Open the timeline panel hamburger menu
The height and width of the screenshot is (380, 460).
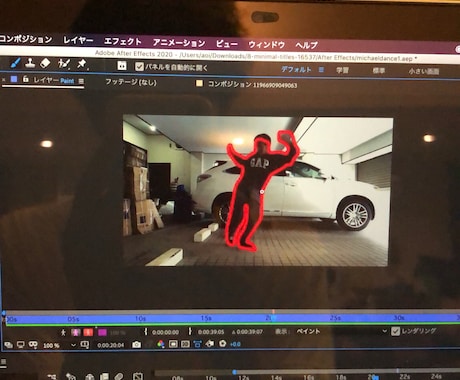(3, 362)
